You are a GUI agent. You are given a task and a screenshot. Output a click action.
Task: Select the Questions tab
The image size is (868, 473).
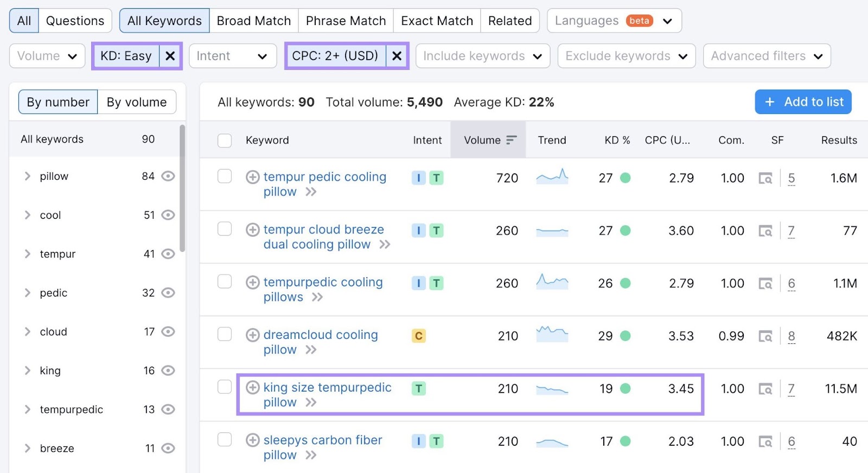75,21
